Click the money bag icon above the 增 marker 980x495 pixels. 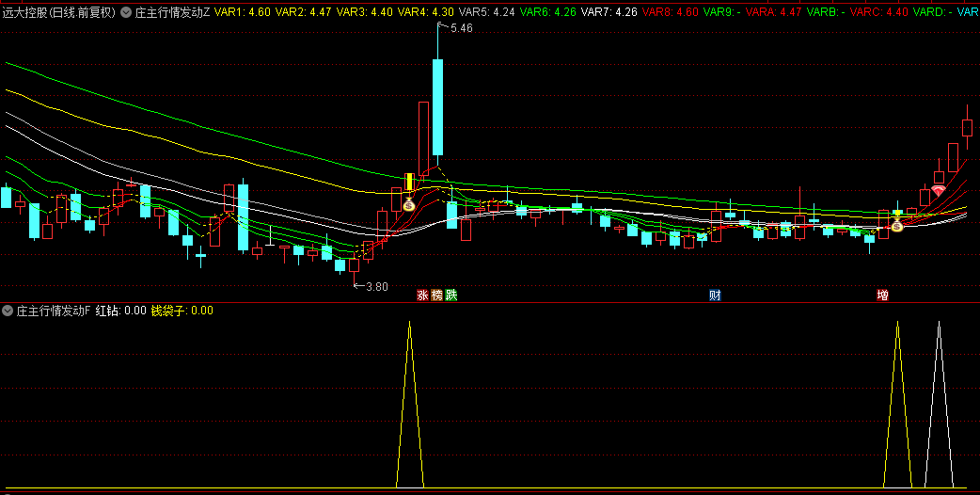pos(897,225)
